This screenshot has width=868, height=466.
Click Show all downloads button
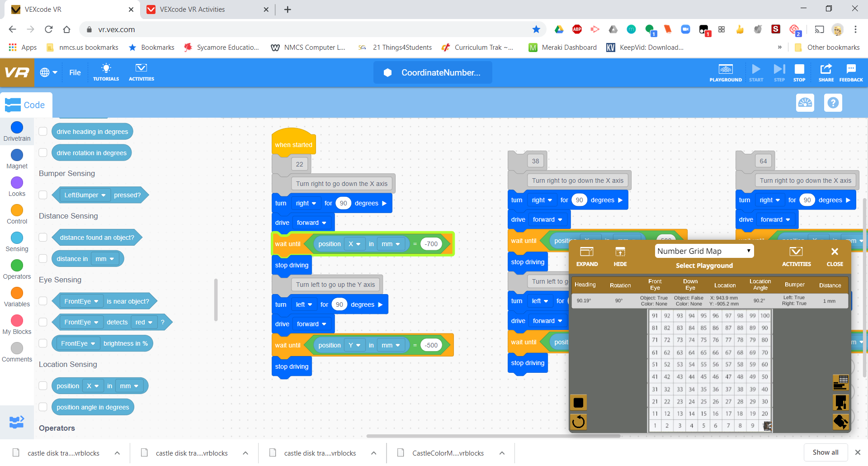[825, 452]
